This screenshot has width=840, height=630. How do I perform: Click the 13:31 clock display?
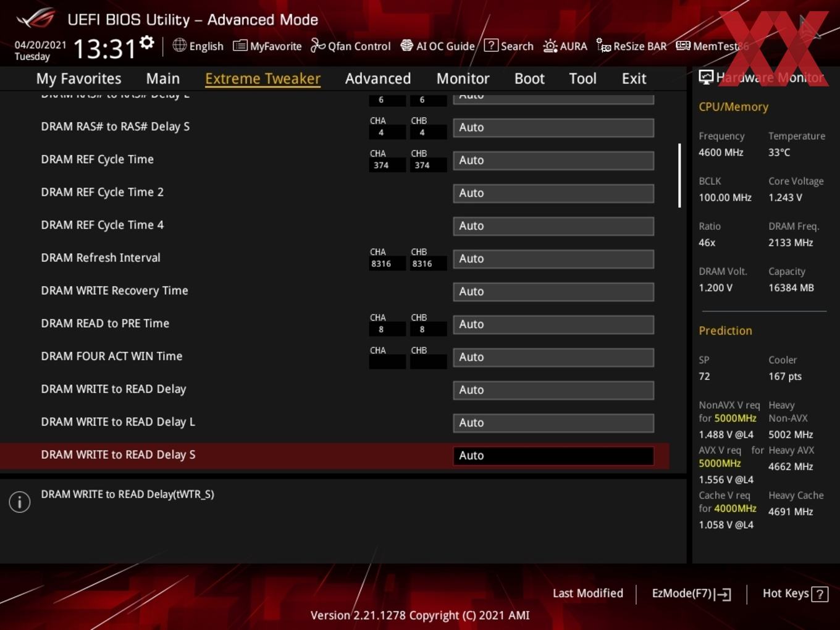104,49
